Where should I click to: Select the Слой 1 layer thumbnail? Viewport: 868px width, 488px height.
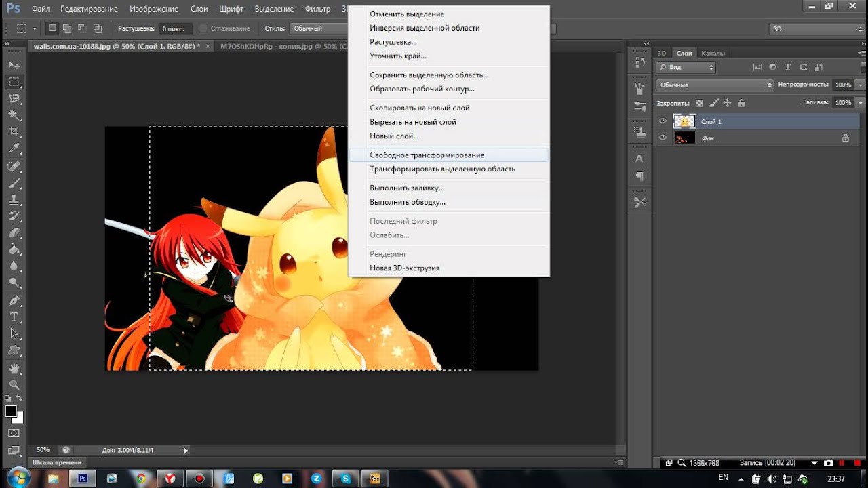[685, 121]
